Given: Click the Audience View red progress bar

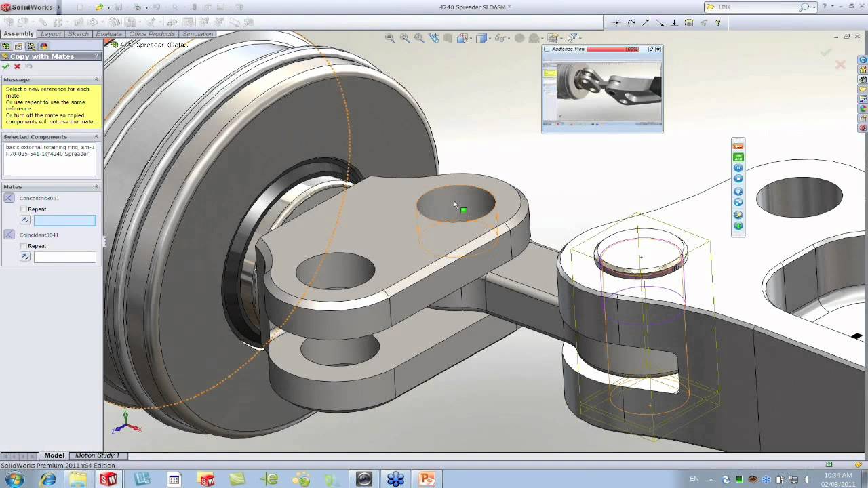Looking at the screenshot, I should 612,49.
